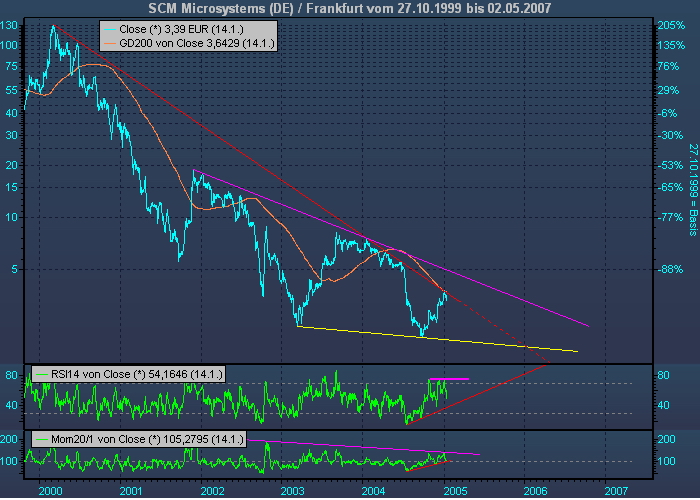Click the -30% percent axis label
This screenshot has width=700, height=500.
click(671, 135)
